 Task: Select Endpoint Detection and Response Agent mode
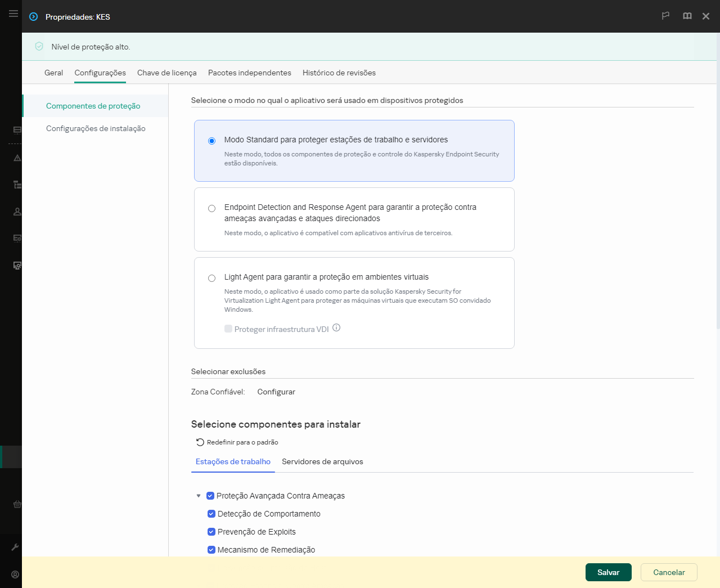tap(211, 208)
